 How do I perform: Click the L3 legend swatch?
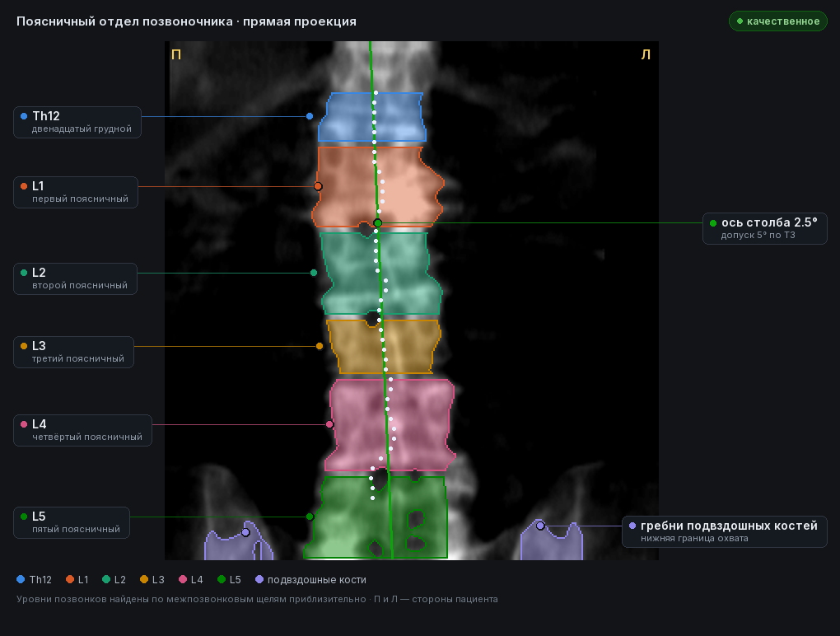pos(143,579)
